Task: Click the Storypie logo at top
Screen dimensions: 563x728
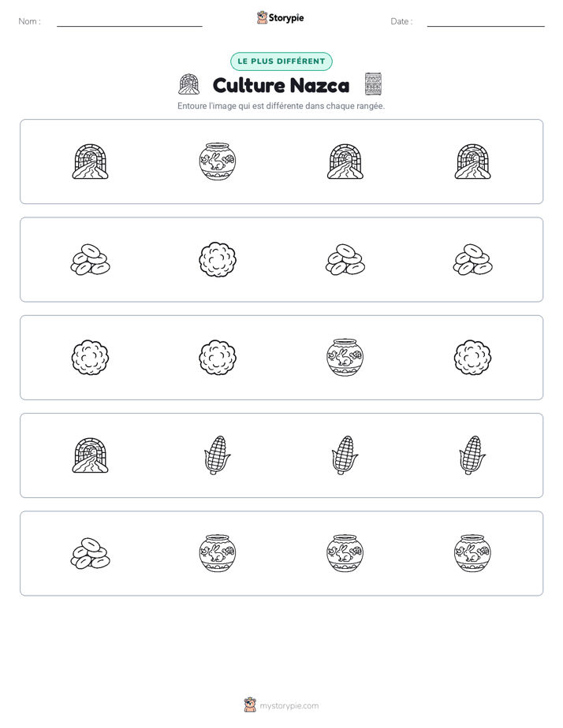Action: [281, 17]
